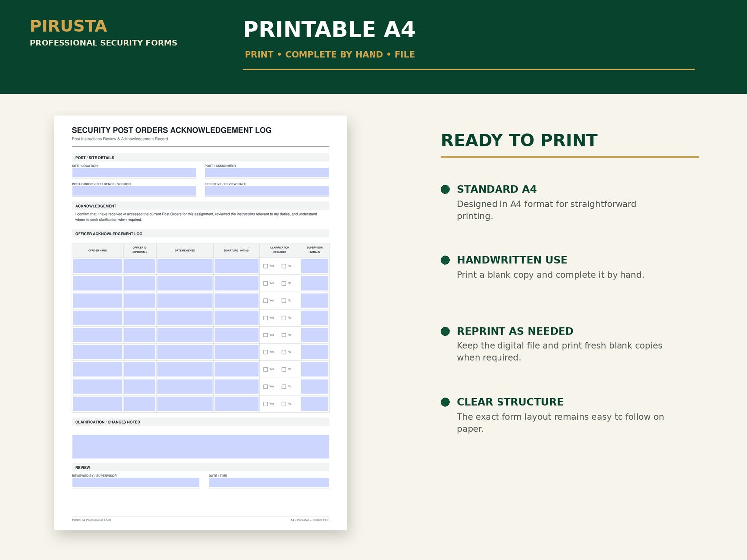
Task: Click the Effective / Review Date field
Action: tap(266, 191)
